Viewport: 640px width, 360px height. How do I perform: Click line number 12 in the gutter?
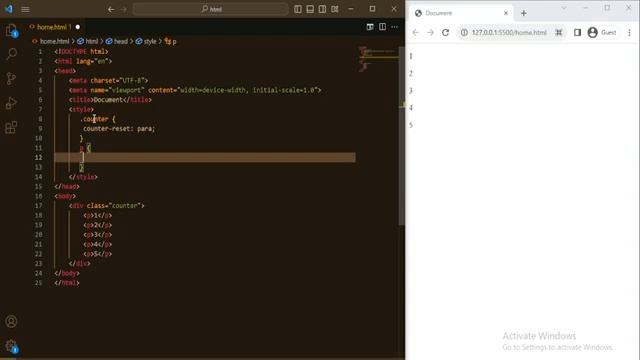pos(39,158)
